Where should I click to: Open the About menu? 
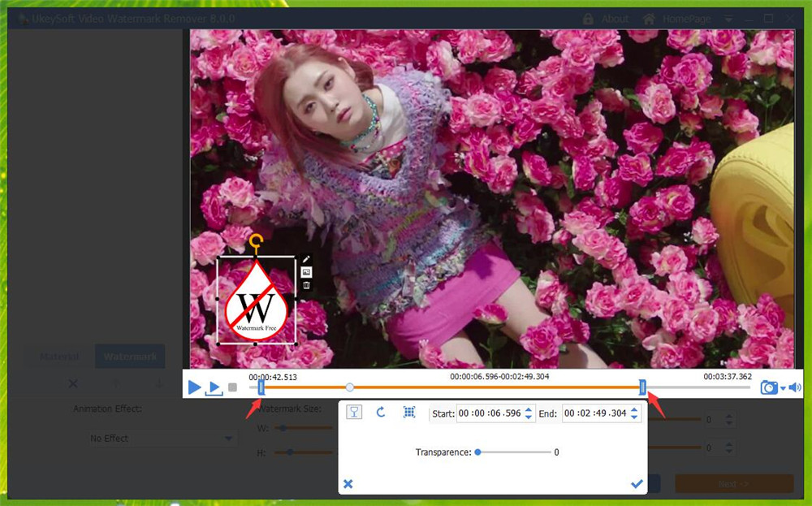[615, 18]
